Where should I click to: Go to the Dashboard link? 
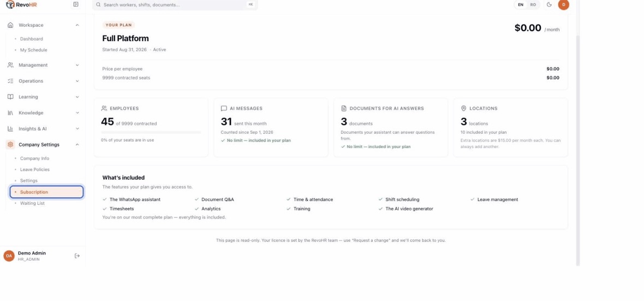[31, 39]
